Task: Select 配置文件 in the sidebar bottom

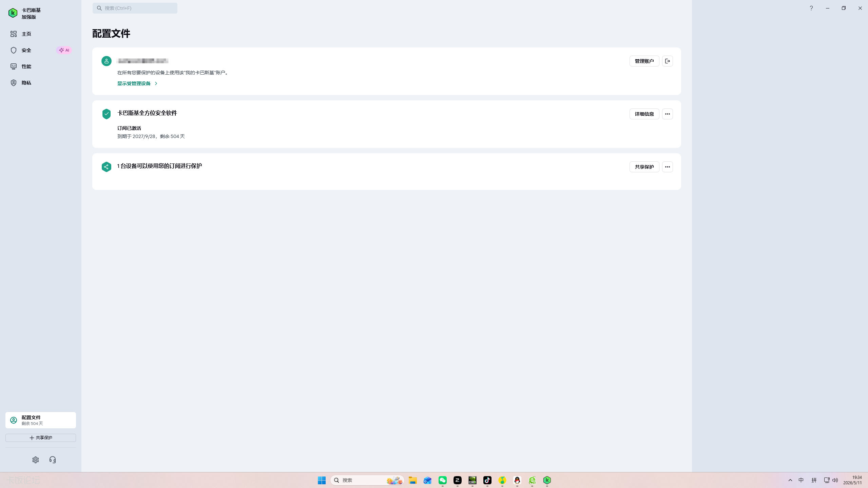Action: 41,420
